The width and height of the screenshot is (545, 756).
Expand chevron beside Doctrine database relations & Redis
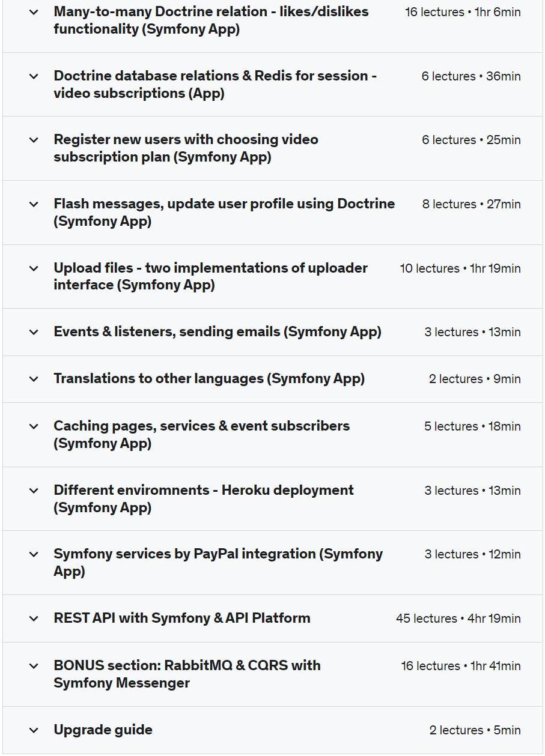(x=34, y=76)
